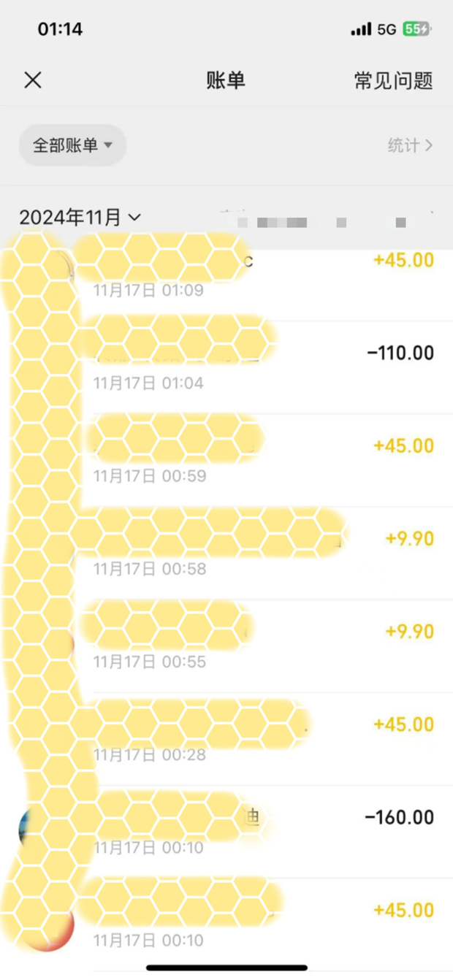453x980 pixels.
Task: Tap the 账单 page title
Action: tap(226, 80)
